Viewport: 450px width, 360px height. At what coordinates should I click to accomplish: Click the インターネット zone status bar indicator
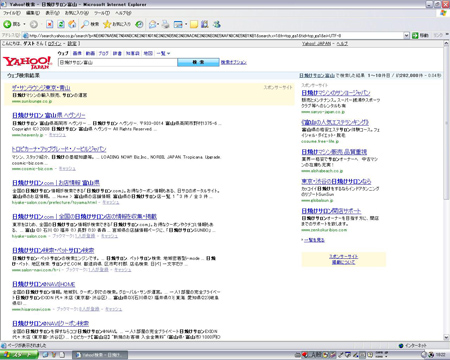(x=413, y=345)
